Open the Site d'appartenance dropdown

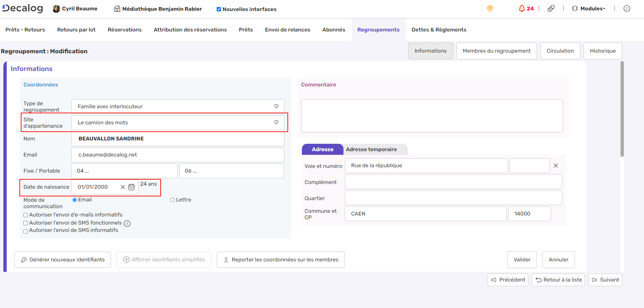(x=276, y=122)
